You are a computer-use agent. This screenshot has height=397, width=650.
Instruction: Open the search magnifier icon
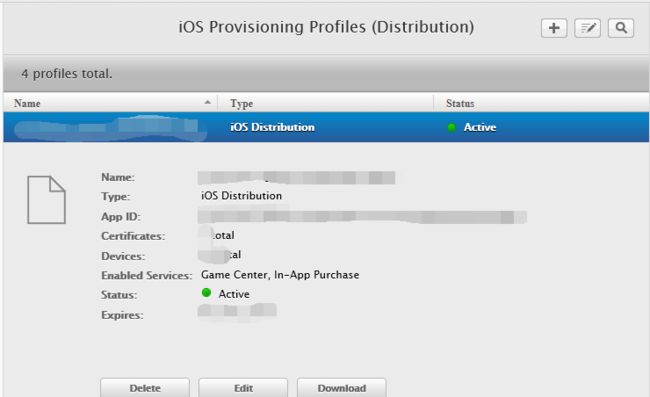tap(621, 28)
